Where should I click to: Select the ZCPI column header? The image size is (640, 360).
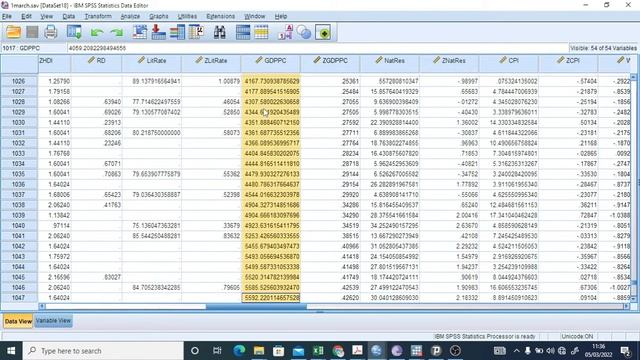pos(568,60)
